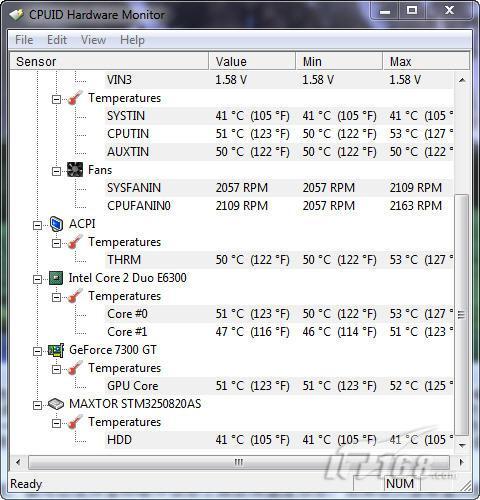Click the horizontal scrollbar thumb
The width and height of the screenshot is (480, 500).
[x=239, y=462]
